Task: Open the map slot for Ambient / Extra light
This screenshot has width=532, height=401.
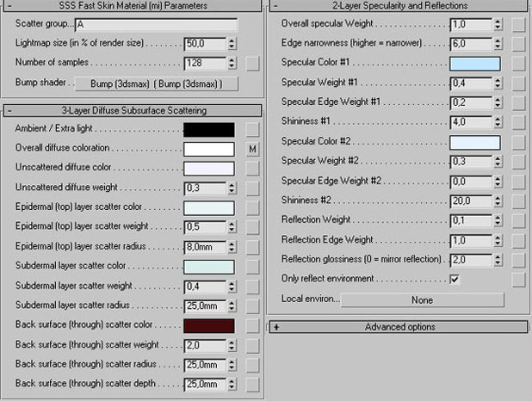Action: coord(252,129)
